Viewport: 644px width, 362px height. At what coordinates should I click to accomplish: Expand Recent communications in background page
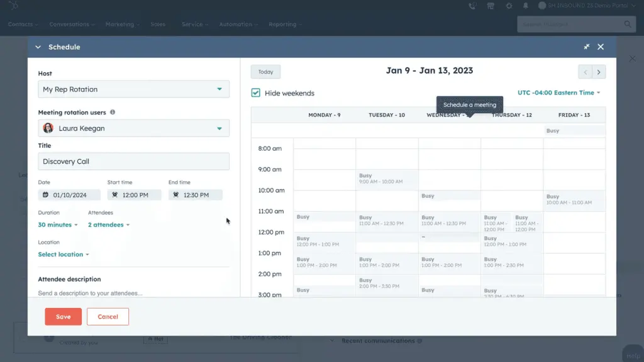[332, 341]
